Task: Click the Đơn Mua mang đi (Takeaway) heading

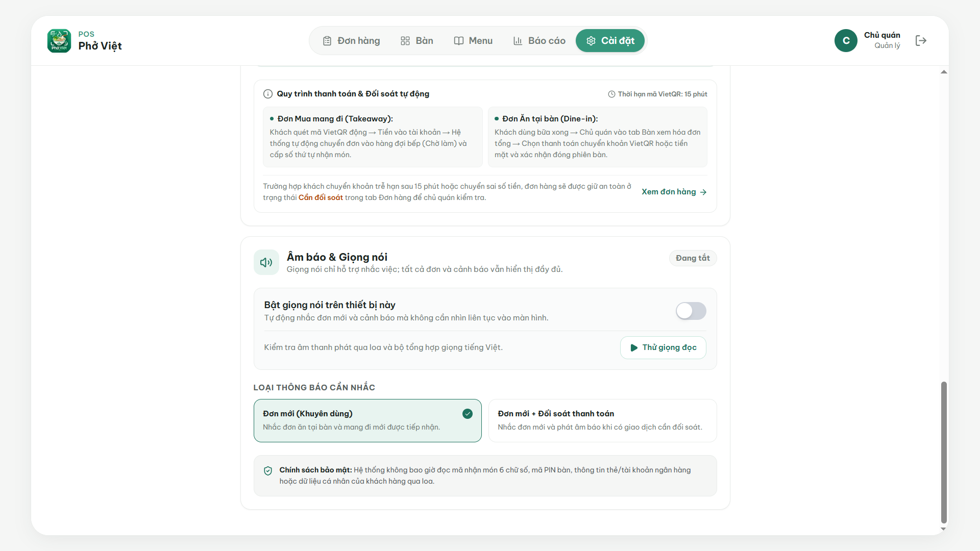Action: [x=335, y=119]
